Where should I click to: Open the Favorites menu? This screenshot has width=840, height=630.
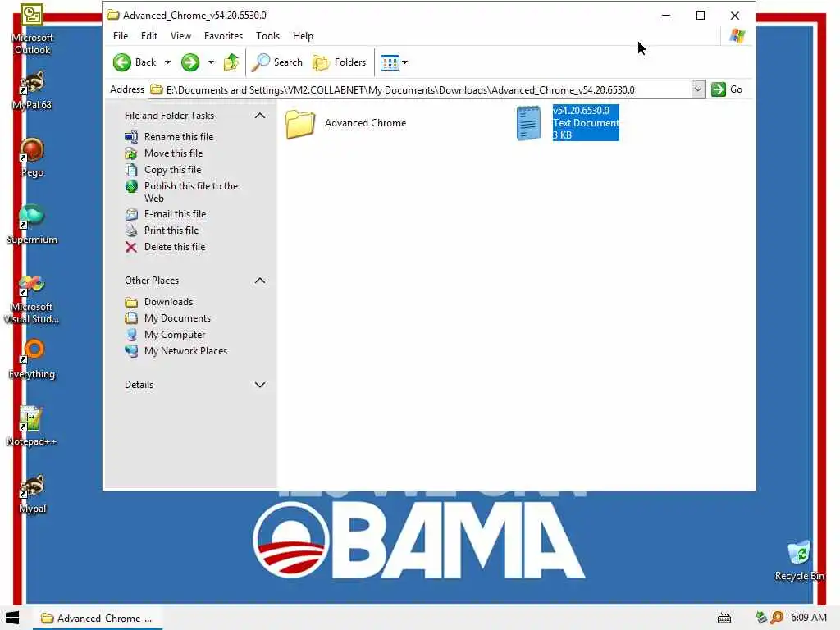click(223, 36)
